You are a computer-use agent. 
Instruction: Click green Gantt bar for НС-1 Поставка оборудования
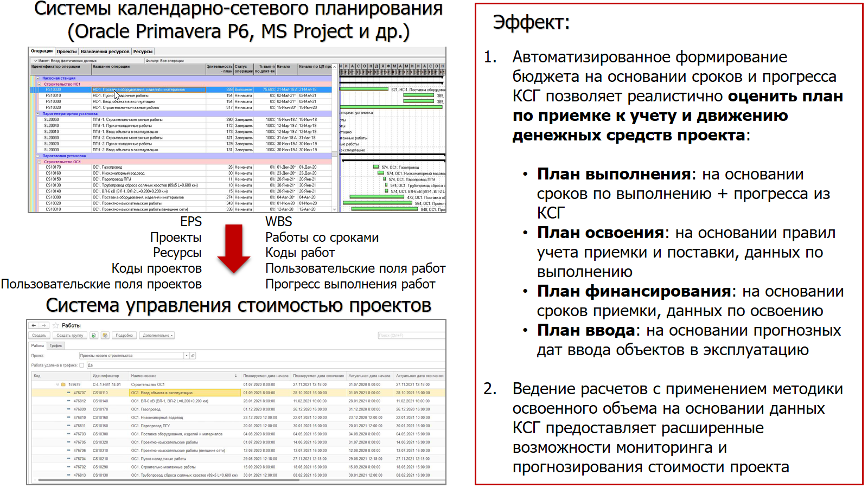[x=364, y=89]
